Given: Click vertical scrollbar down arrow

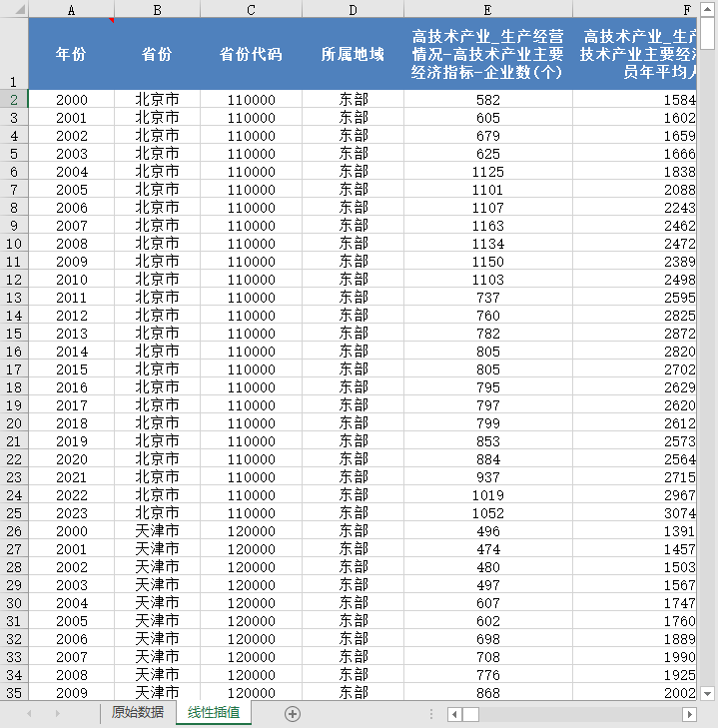Looking at the screenshot, I should [707, 694].
